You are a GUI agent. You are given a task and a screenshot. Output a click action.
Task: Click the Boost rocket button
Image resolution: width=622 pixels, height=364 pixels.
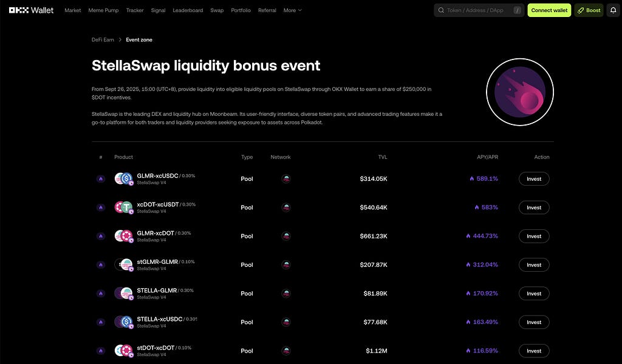tap(589, 10)
